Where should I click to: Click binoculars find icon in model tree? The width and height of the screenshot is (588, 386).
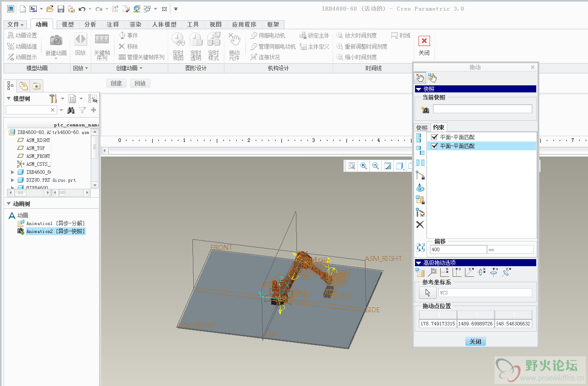[x=71, y=110]
